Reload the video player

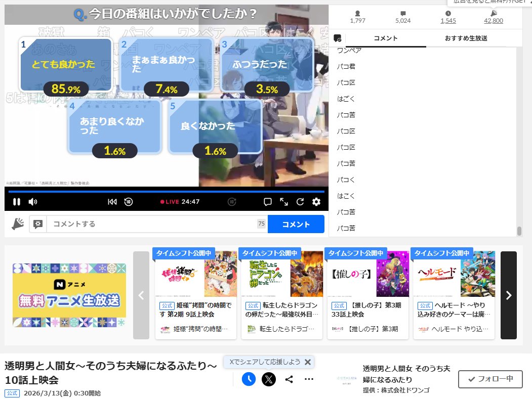coord(300,201)
